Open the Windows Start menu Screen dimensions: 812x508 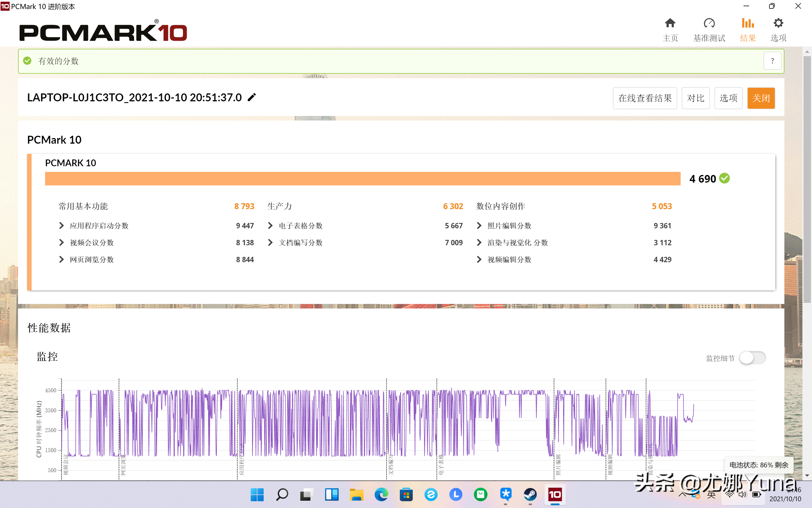[257, 494]
